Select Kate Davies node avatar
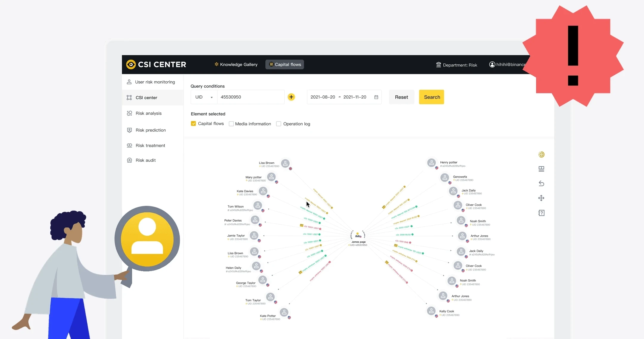The height and width of the screenshot is (339, 644). pos(263,191)
